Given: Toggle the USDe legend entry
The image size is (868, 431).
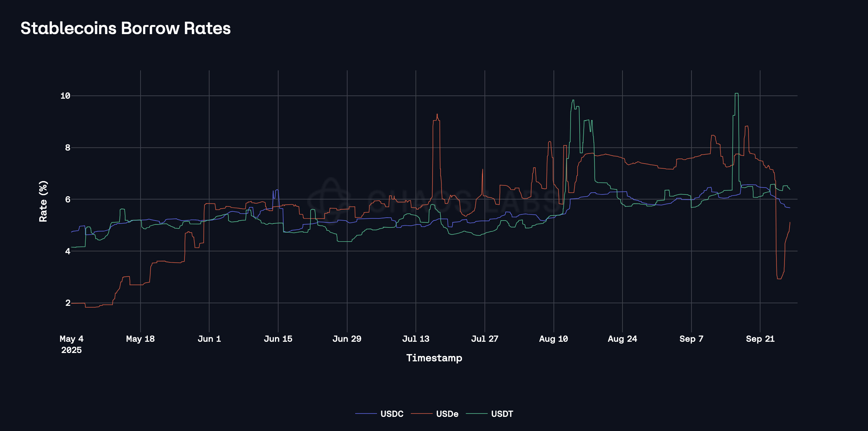Looking at the screenshot, I should point(447,414).
